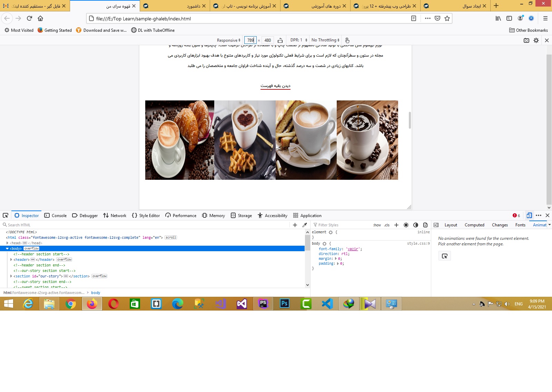Open Most Visited bookmarks

19,30
